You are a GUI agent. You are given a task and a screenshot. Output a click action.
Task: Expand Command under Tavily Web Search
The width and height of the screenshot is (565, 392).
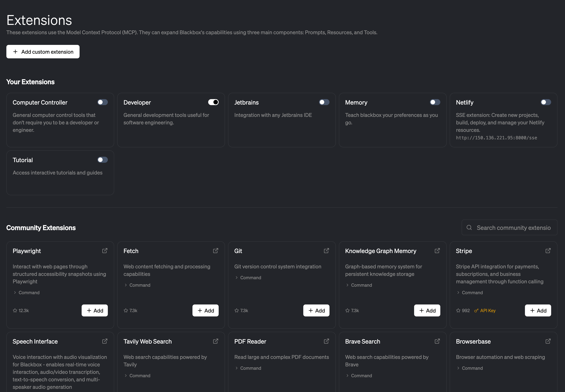pyautogui.click(x=137, y=376)
